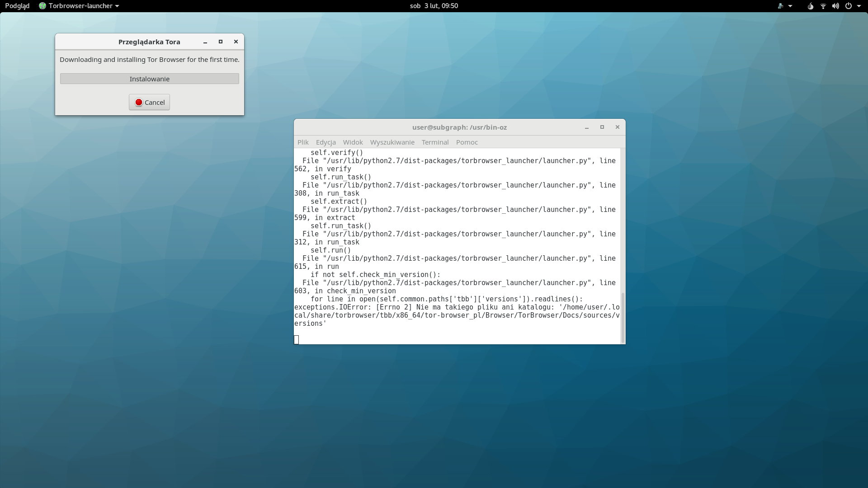The image size is (868, 488).
Task: Click the Wi-Fi network status icon
Action: [x=823, y=6]
